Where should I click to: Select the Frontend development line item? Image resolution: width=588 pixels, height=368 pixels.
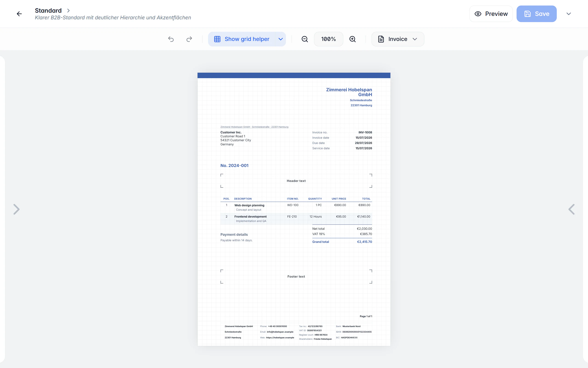[x=296, y=218]
